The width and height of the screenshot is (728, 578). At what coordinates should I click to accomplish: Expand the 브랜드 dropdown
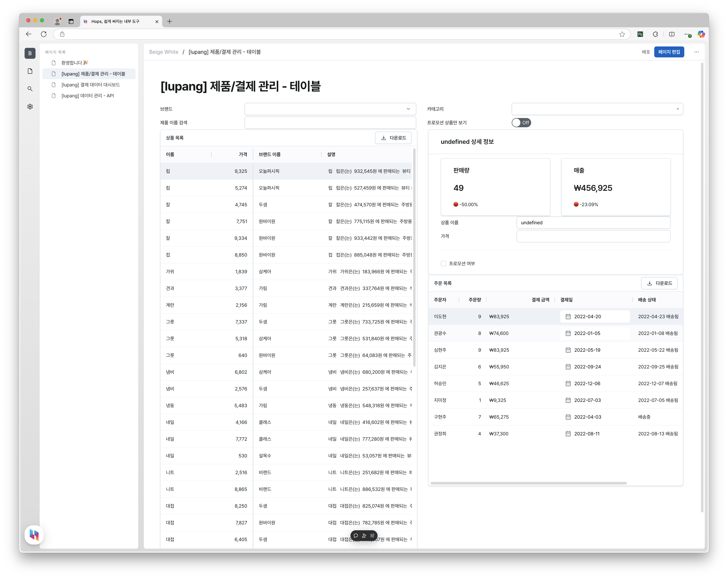coord(330,109)
